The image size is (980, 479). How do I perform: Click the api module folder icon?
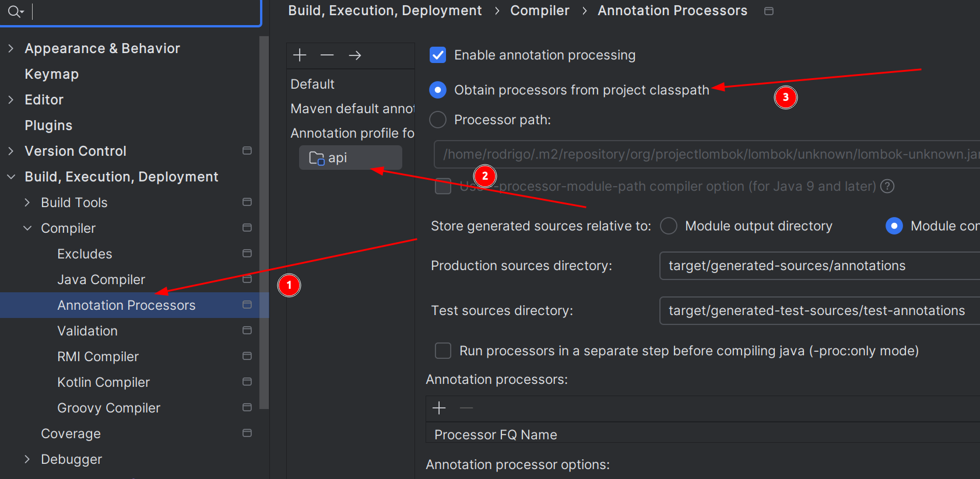(x=317, y=158)
